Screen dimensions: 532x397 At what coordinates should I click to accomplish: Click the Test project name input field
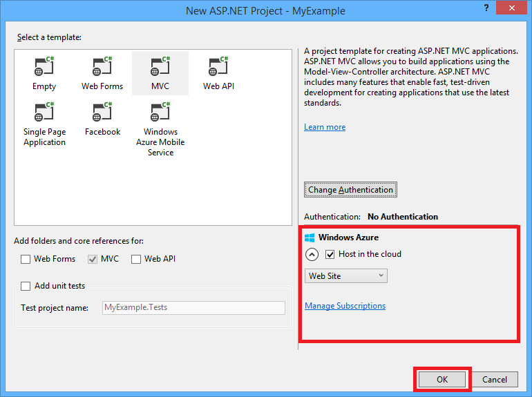[193, 308]
